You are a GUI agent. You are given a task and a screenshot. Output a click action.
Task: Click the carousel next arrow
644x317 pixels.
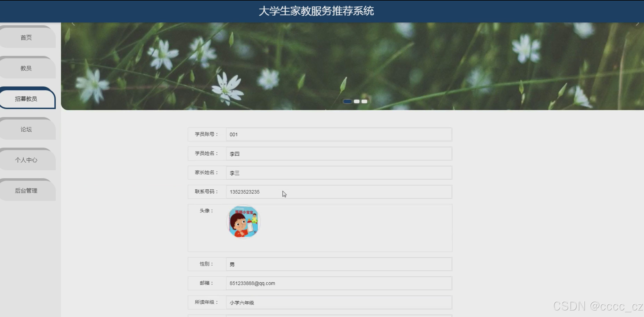pyautogui.click(x=637, y=24)
